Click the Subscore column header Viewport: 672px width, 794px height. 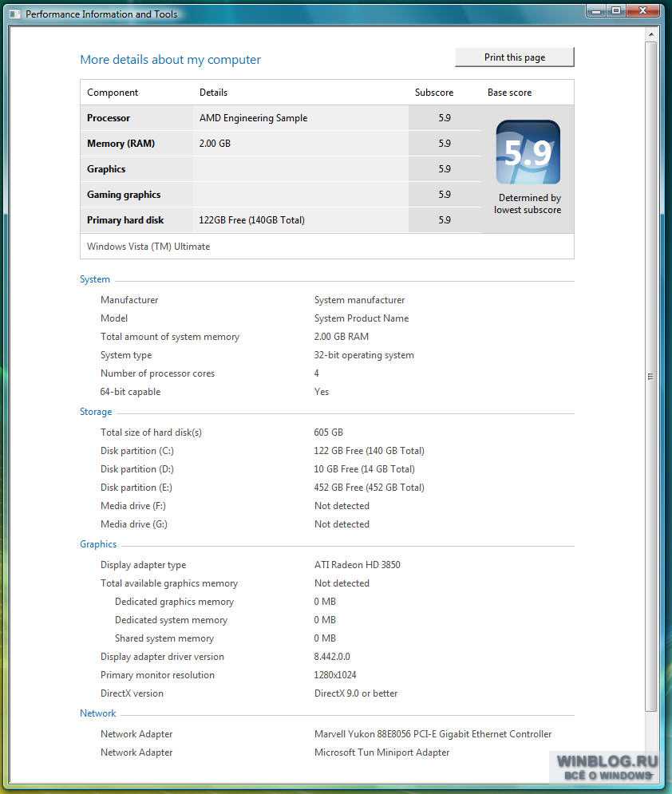434,93
